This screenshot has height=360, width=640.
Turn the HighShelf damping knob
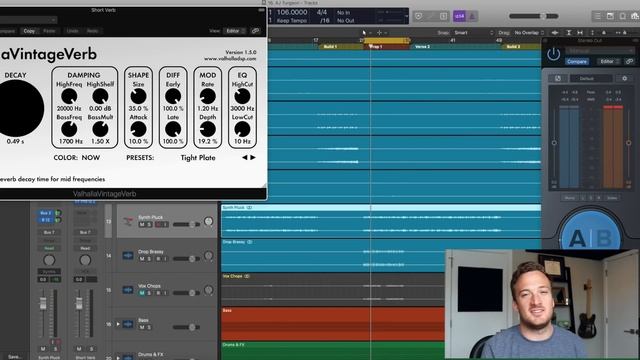coord(100,96)
